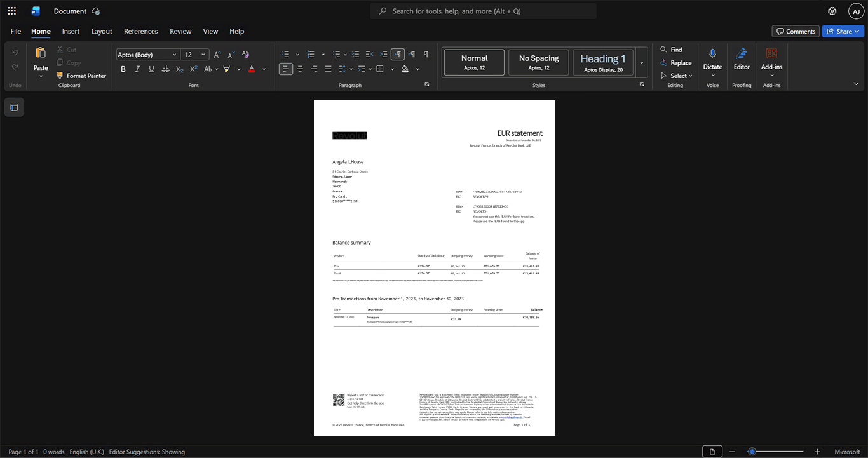Apply the red font color

click(252, 69)
